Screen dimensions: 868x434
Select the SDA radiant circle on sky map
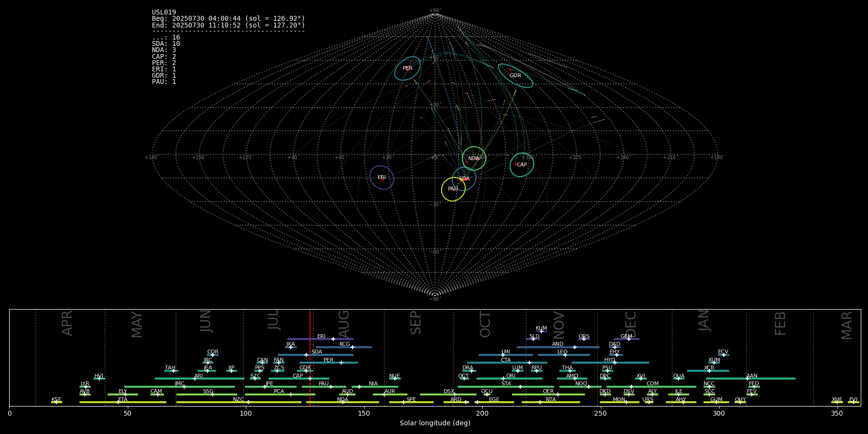point(464,179)
